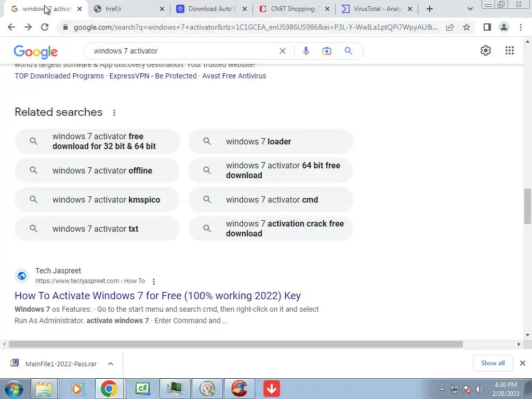532x399 pixels.
Task: Open new browser tab
Action: coord(430,9)
